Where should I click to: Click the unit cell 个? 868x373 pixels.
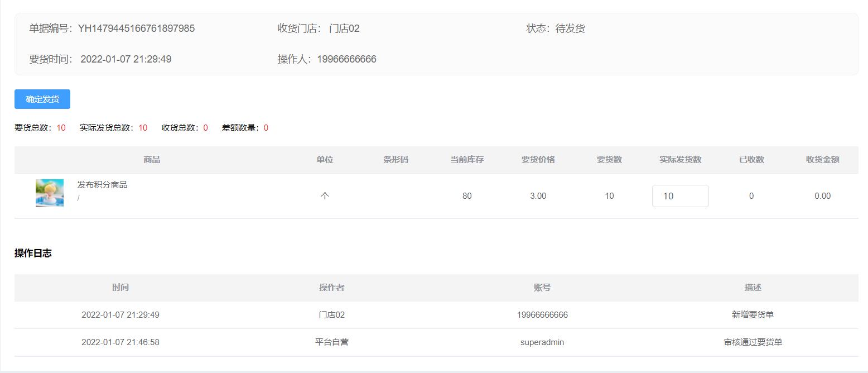point(325,196)
